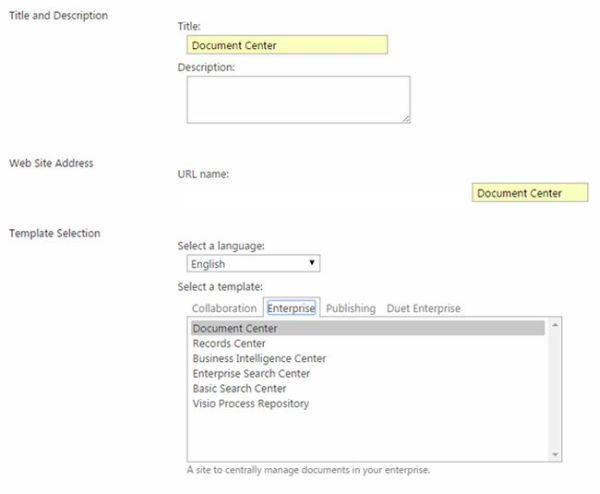
Task: Click the template list scrollbar track
Action: tap(555, 390)
